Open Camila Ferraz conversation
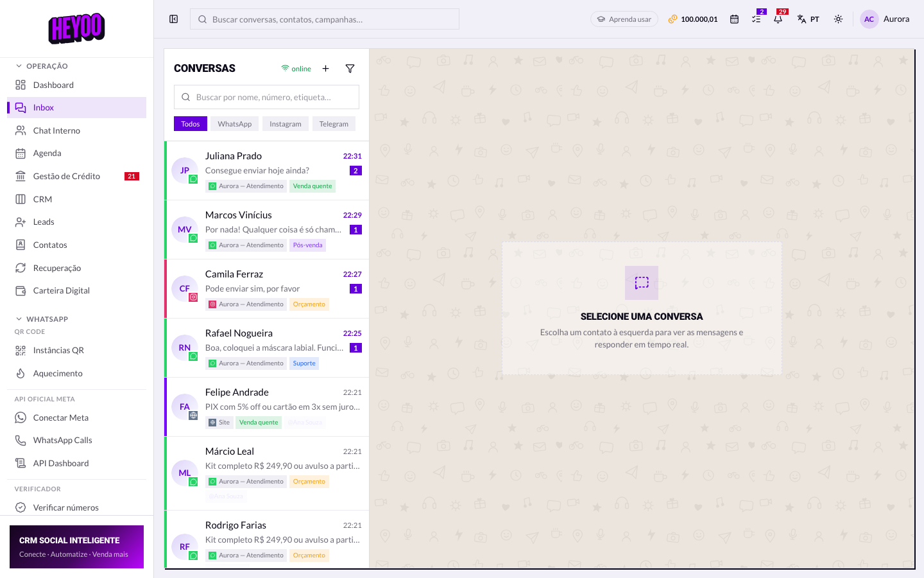924x578 pixels. pyautogui.click(x=267, y=289)
